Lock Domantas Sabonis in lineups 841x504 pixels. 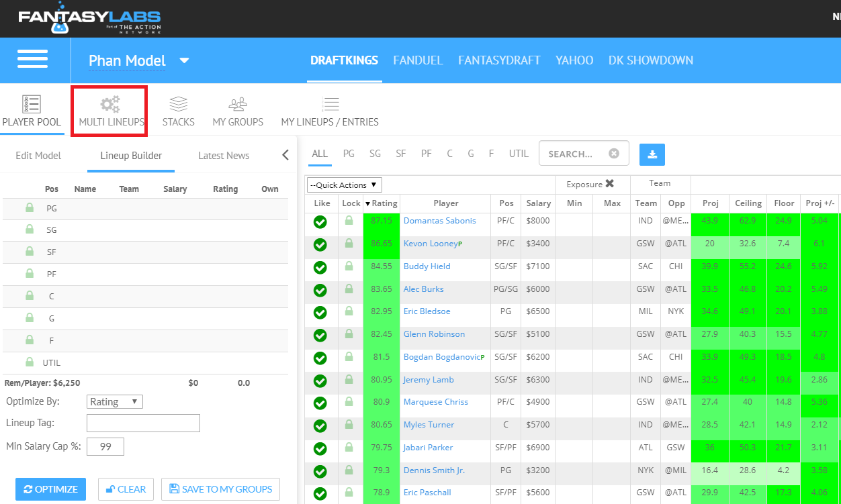(348, 221)
